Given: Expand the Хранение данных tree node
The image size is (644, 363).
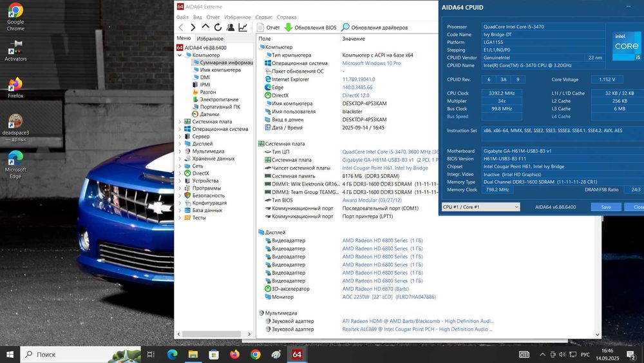Looking at the screenshot, I should (x=180, y=159).
